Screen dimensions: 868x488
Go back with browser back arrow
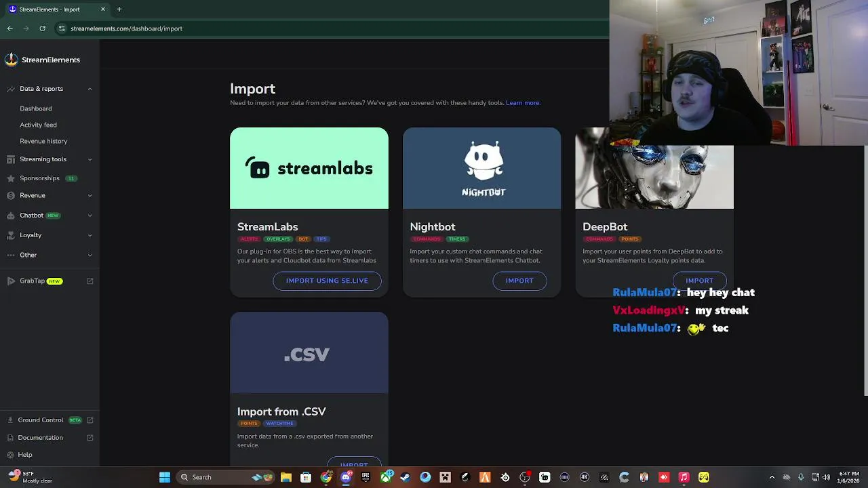[9, 28]
